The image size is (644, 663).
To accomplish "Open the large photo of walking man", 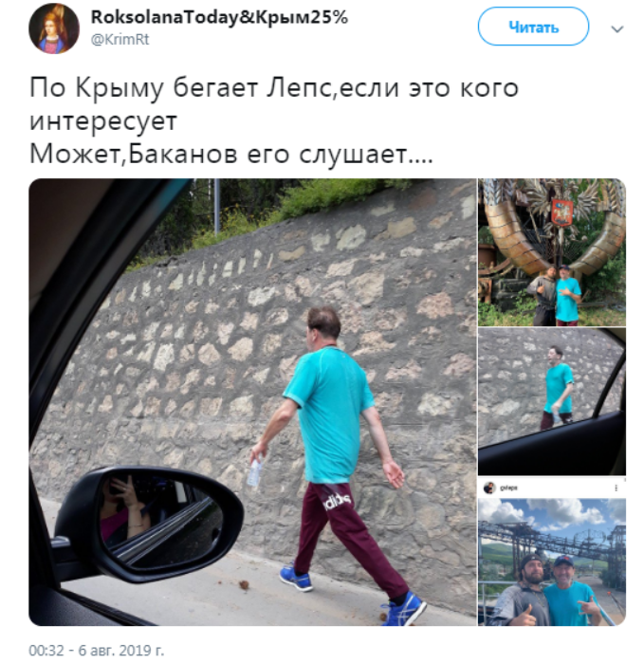I will pos(252,402).
